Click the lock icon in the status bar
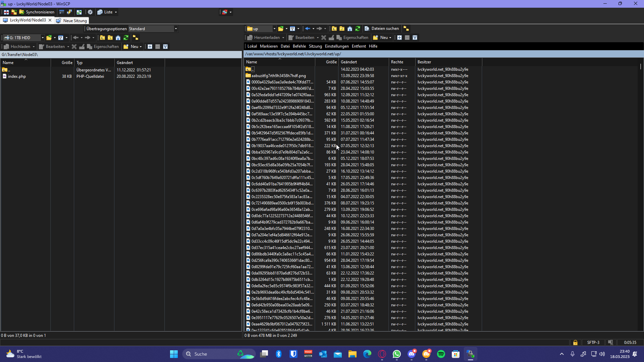Image resolution: width=644 pixels, height=362 pixels. point(575,343)
